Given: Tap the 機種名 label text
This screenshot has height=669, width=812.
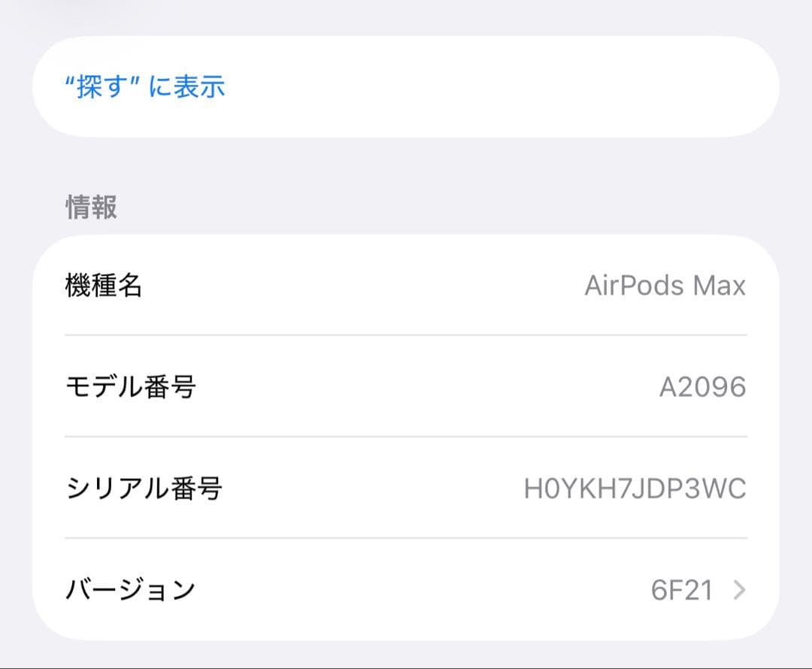Looking at the screenshot, I should click(x=104, y=285).
